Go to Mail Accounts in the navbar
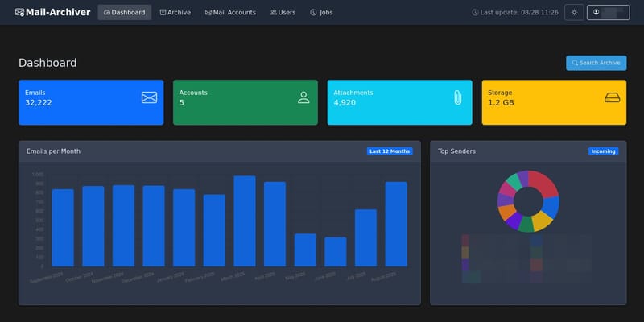Screen dimensions: 644x322 coord(230,12)
